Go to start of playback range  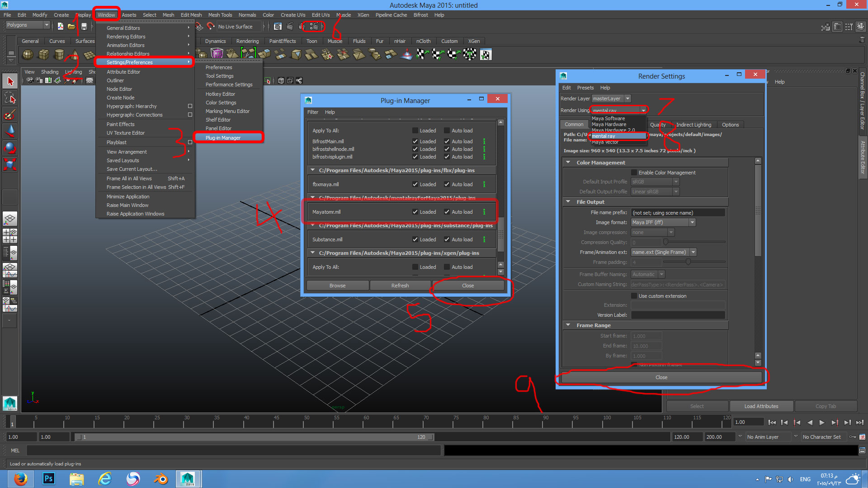point(772,422)
